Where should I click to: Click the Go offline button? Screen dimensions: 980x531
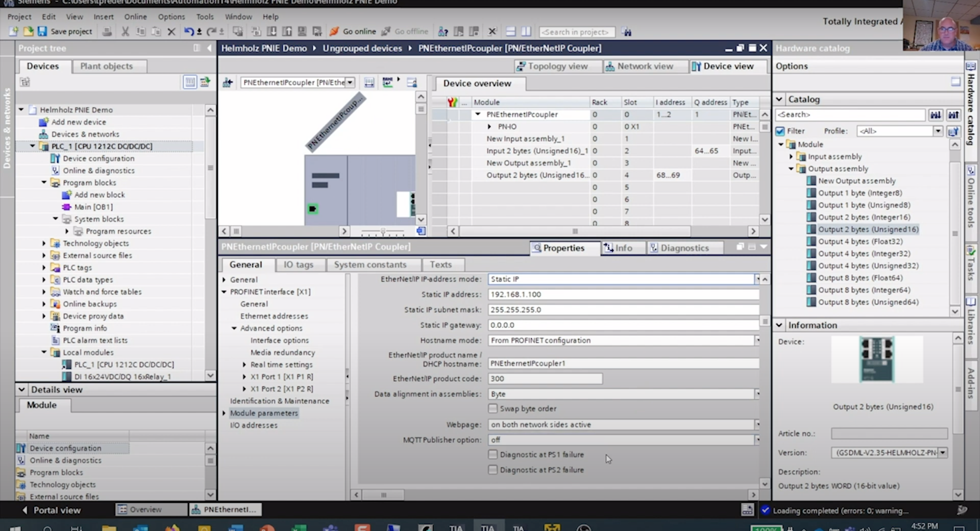click(x=405, y=32)
